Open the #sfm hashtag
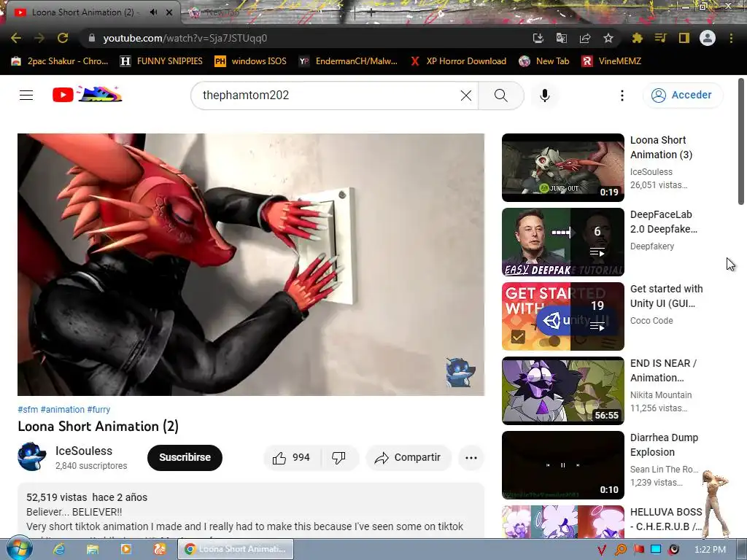This screenshot has height=560, width=747. [28, 410]
